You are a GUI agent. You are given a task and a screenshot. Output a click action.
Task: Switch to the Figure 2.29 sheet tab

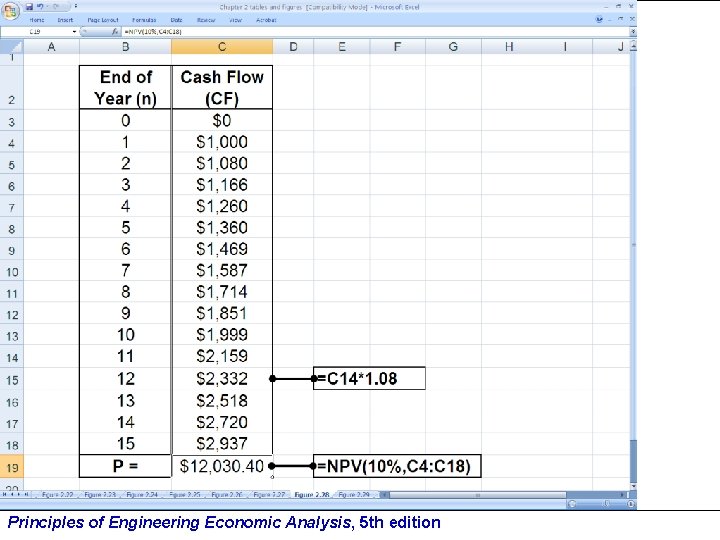pos(354,495)
